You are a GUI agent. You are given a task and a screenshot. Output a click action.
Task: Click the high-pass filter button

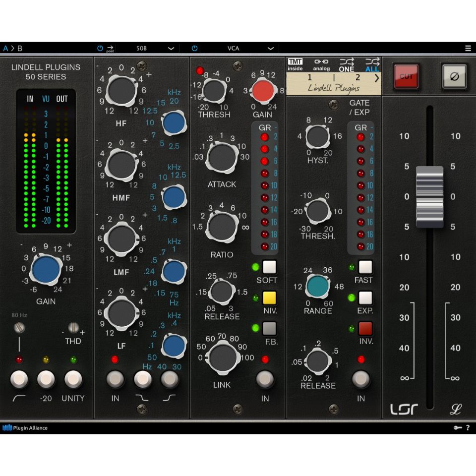(19, 379)
